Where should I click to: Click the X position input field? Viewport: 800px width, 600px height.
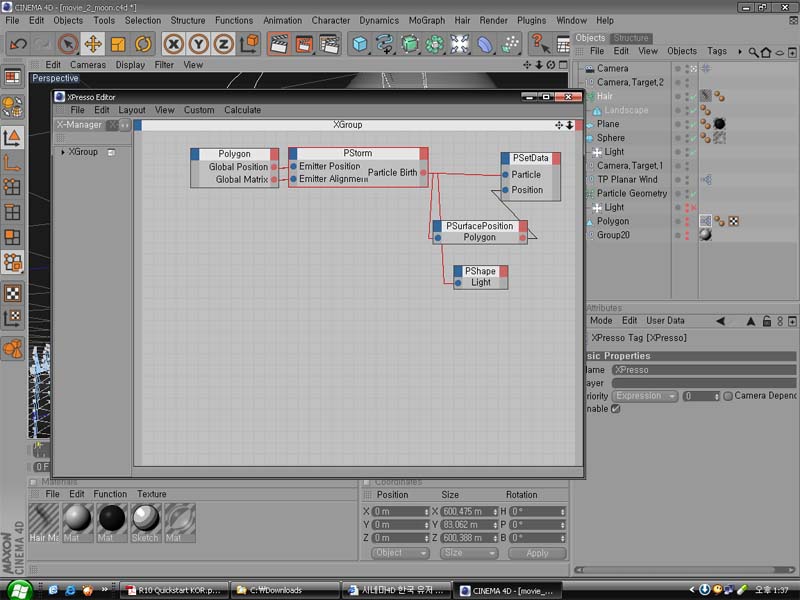(400, 511)
